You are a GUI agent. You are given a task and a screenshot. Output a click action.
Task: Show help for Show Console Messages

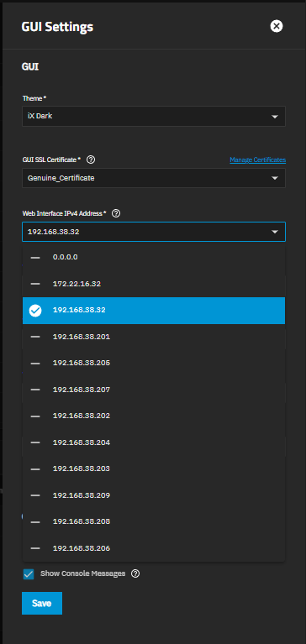(x=135, y=573)
